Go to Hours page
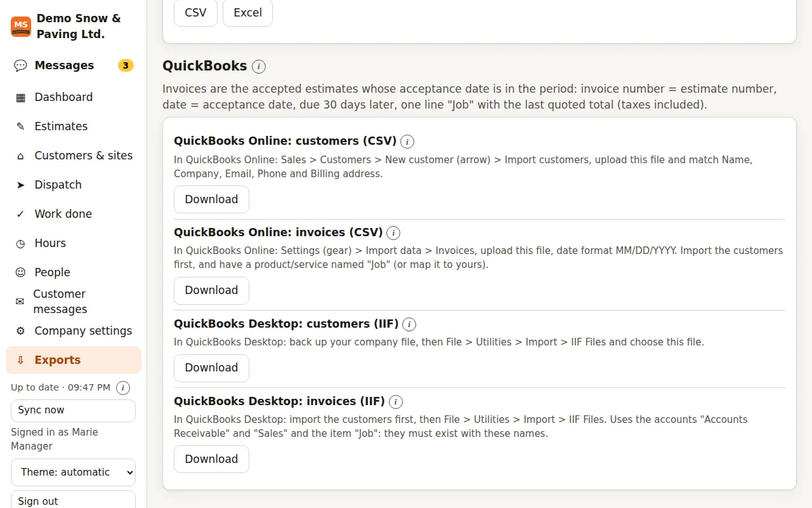This screenshot has width=812, height=508. coord(74,243)
